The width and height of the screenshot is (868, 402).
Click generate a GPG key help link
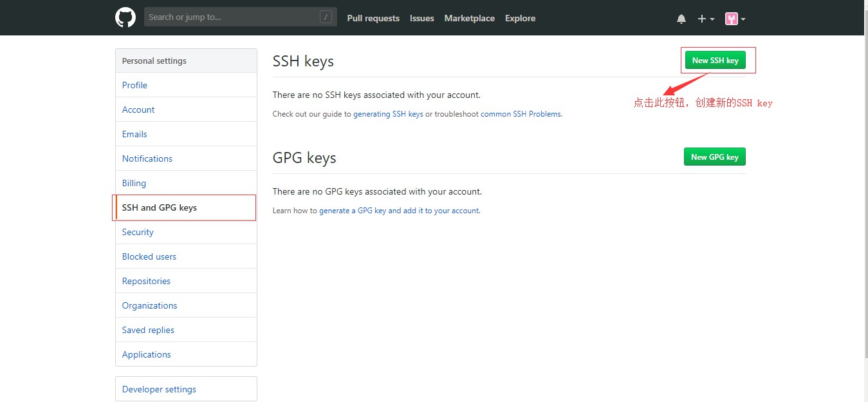click(399, 211)
